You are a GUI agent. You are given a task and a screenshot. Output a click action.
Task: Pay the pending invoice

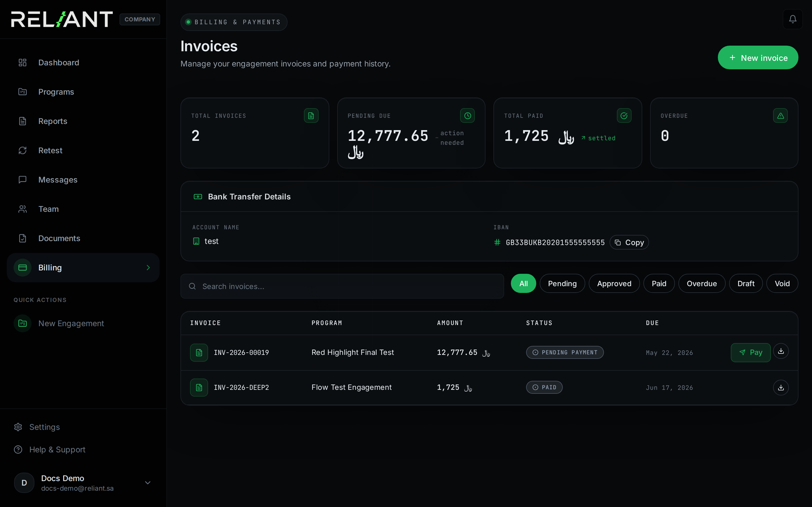[x=750, y=352]
